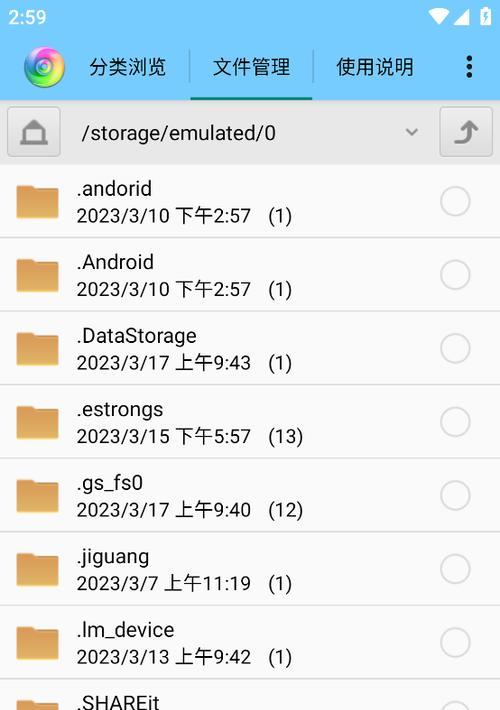Select the 文件管理 tab

[x=251, y=67]
